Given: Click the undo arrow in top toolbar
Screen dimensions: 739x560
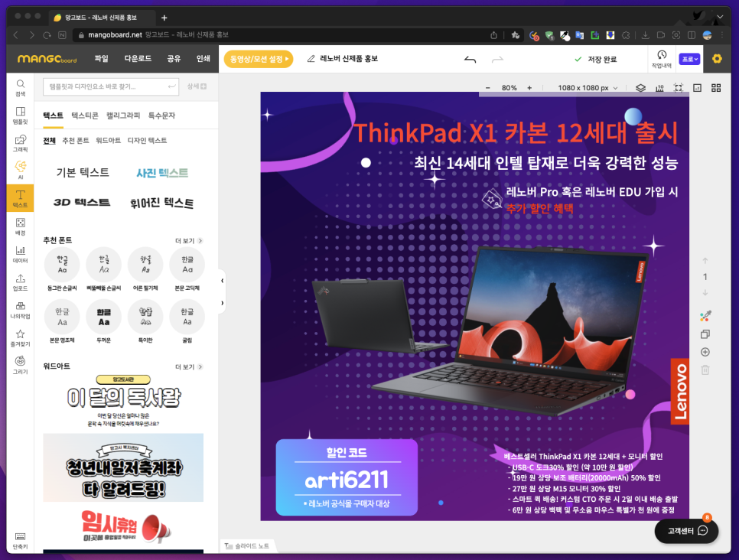Looking at the screenshot, I should click(470, 60).
